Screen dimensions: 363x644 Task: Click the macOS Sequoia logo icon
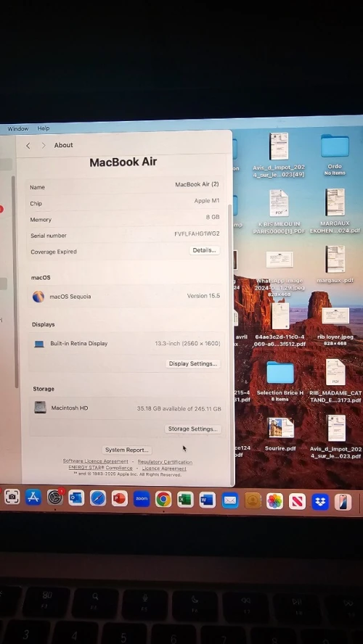[38, 297]
